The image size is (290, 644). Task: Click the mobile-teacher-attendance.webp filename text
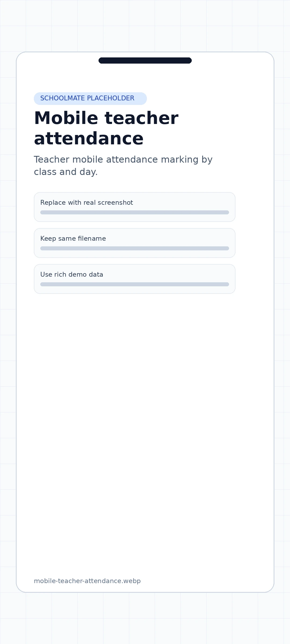(x=87, y=581)
